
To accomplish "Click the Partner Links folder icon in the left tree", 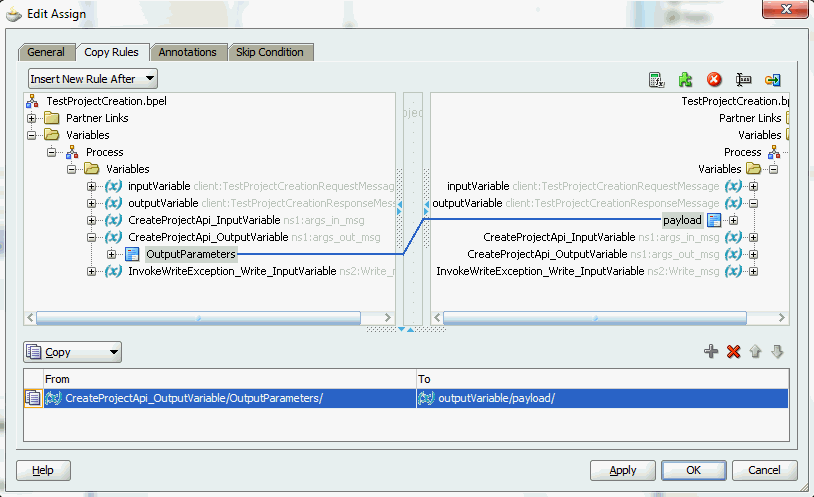I will 51,118.
